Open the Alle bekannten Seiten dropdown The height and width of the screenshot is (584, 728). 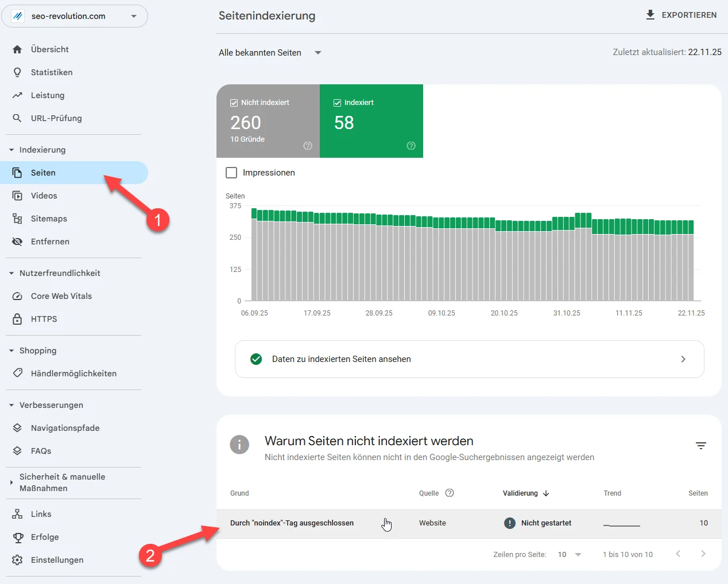pyautogui.click(x=270, y=53)
